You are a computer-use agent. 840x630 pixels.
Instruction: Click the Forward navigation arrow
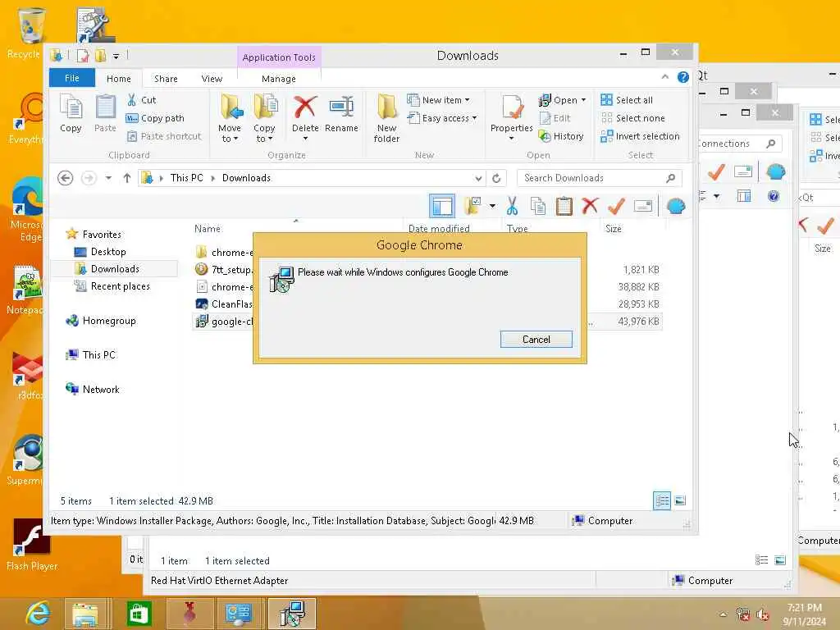tap(89, 178)
